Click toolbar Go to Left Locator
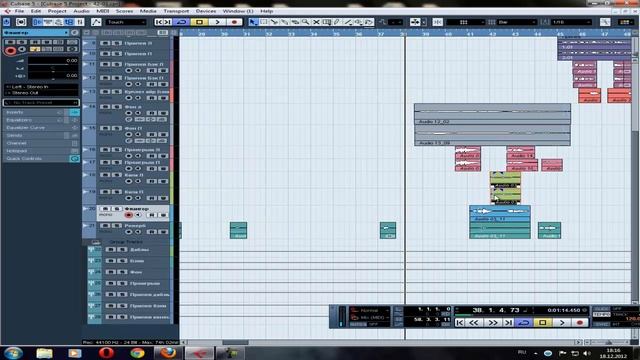 pos(159,22)
